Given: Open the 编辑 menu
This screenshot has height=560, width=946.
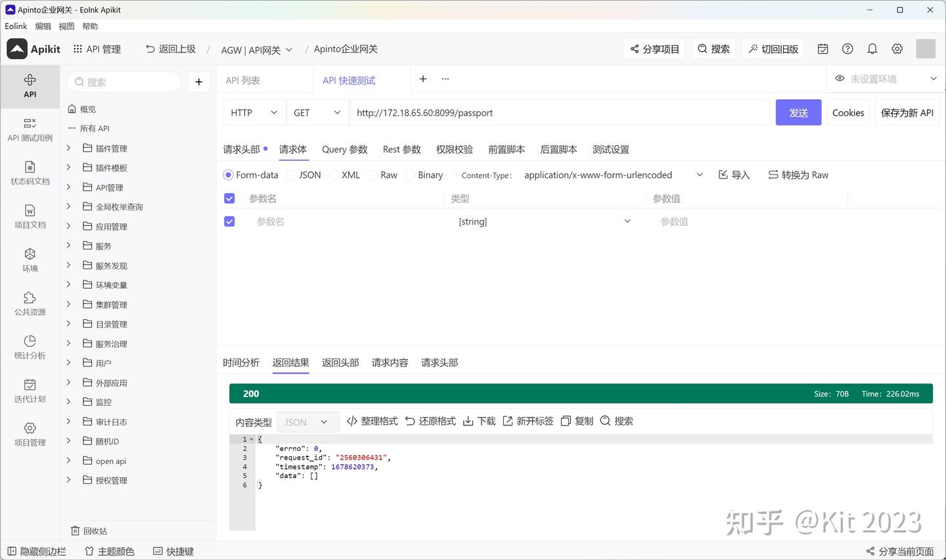Looking at the screenshot, I should [x=43, y=26].
